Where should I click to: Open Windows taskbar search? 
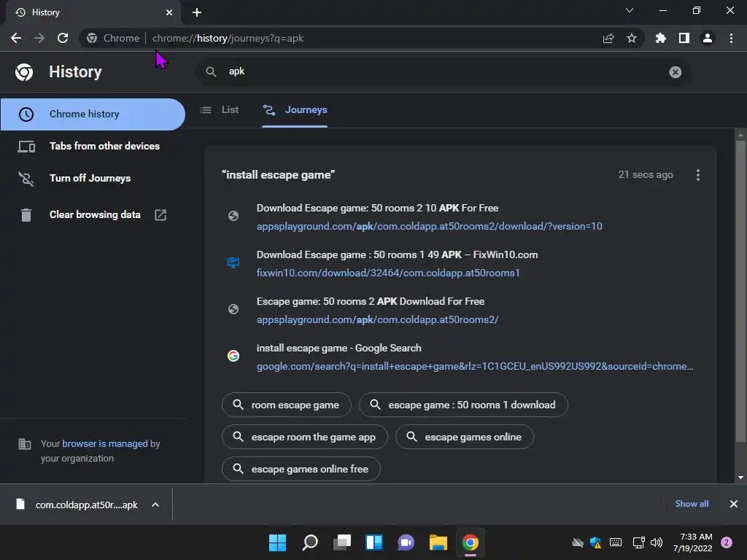click(x=310, y=542)
